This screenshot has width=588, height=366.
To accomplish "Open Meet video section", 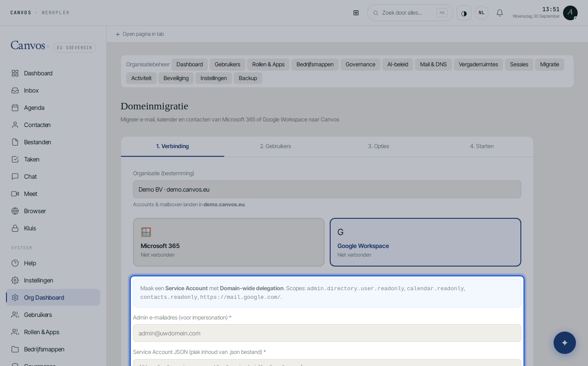I will point(53,194).
